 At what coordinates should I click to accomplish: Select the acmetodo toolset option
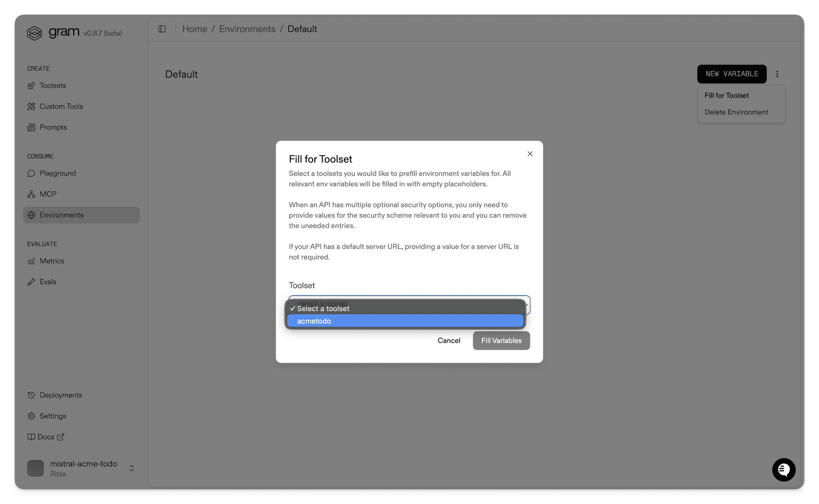tap(314, 321)
